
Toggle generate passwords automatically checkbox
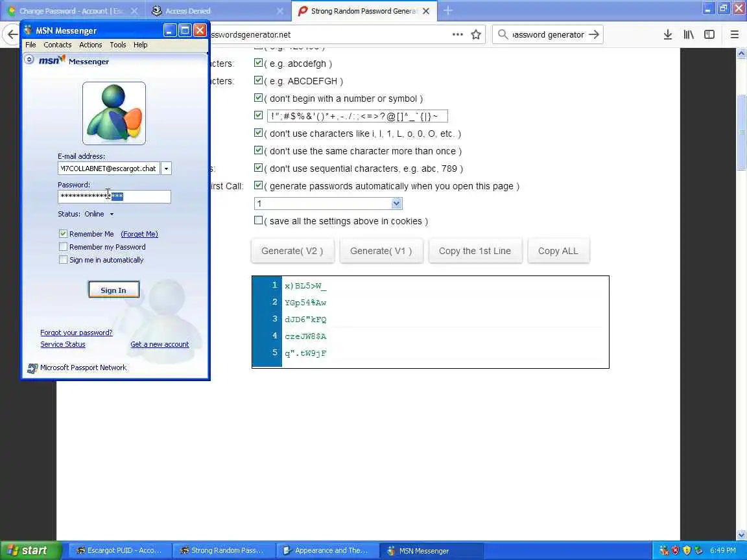pos(258,185)
